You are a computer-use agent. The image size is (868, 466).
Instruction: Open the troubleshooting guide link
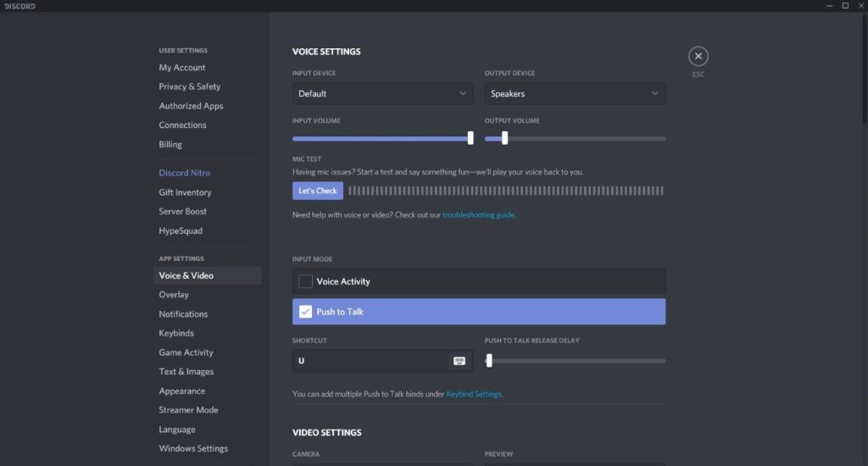478,214
